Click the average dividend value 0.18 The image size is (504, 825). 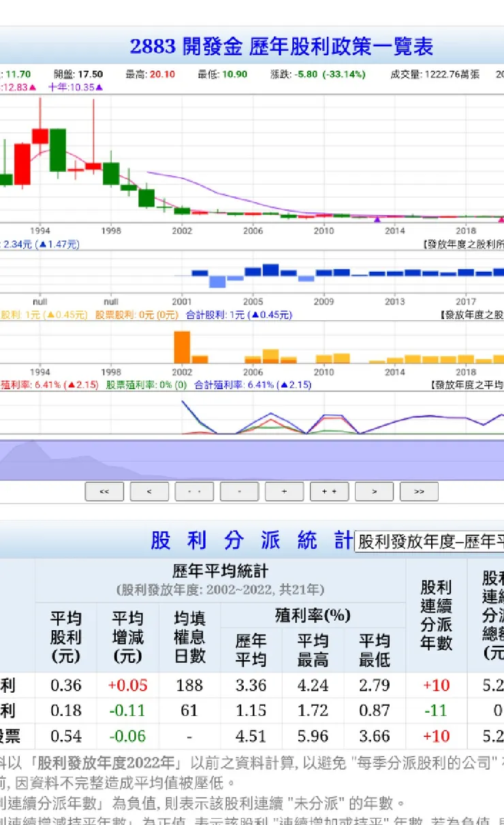(x=66, y=711)
